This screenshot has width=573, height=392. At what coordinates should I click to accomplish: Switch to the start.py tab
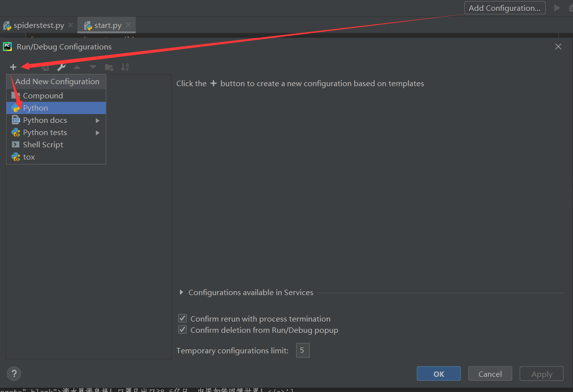[107, 25]
